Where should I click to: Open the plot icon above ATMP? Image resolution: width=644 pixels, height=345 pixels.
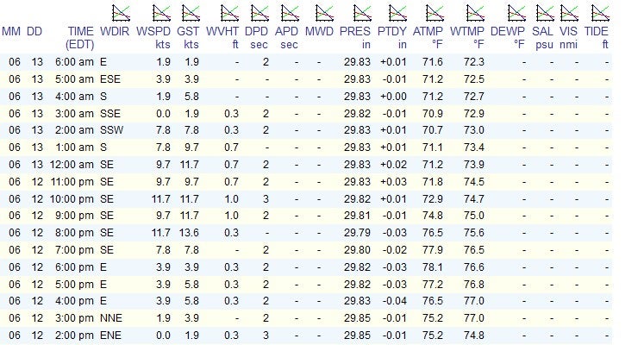(x=435, y=13)
